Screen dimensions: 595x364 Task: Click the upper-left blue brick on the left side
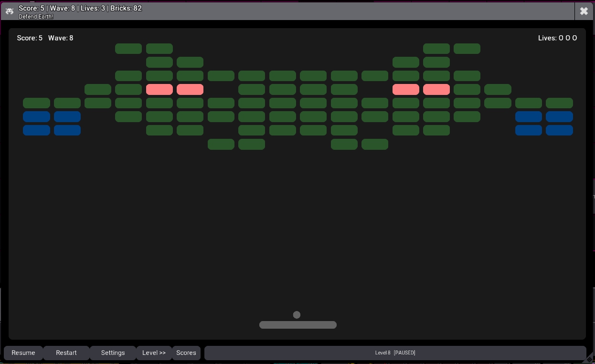pyautogui.click(x=36, y=117)
